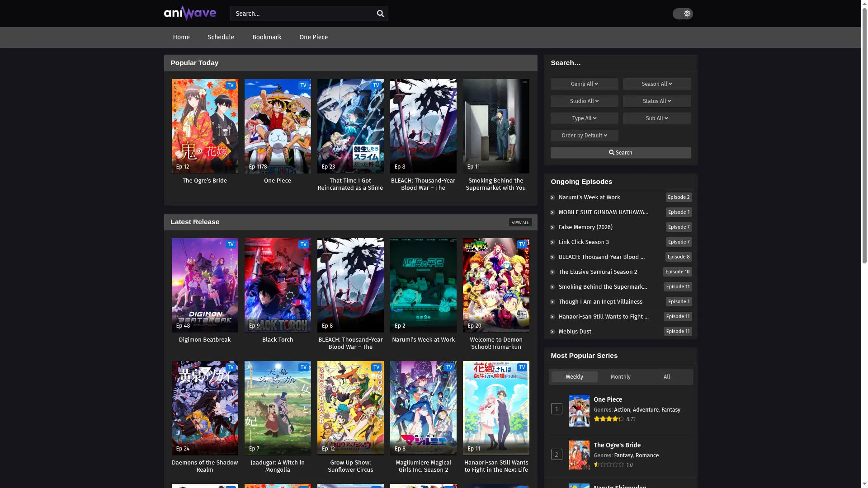This screenshot has width=868, height=488.
Task: Expand the Sub All dropdown
Action: (x=657, y=118)
